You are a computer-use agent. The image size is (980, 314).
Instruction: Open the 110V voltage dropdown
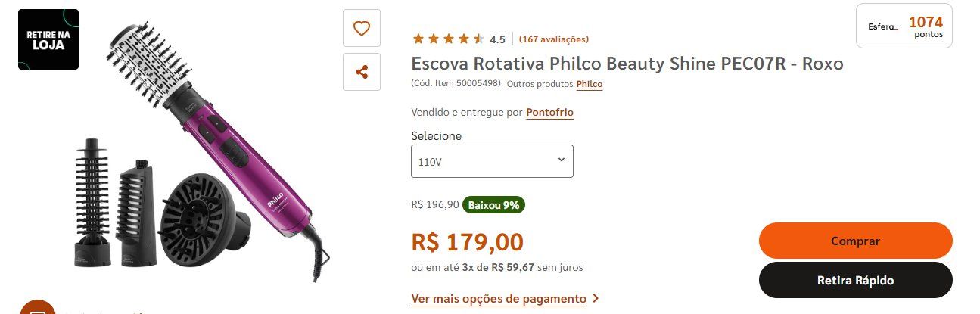click(x=492, y=161)
